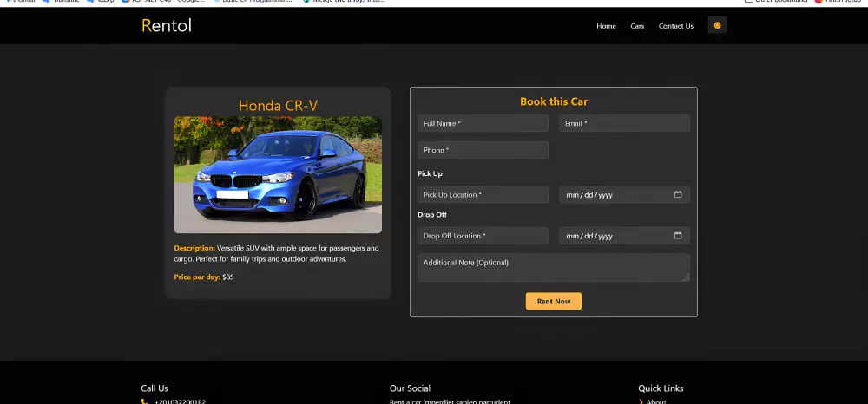Viewport: 868px width, 404px height.
Task: Click the Drop Off date field
Action: coord(624,236)
